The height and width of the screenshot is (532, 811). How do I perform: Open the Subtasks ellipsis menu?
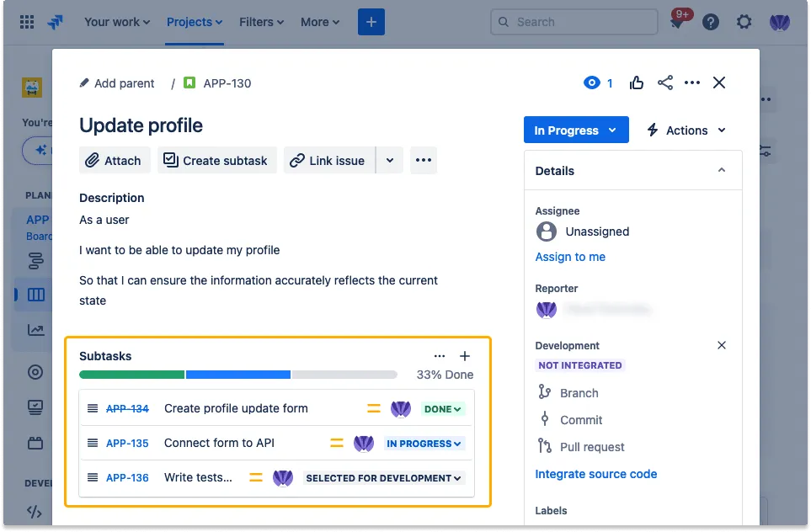pyautogui.click(x=439, y=356)
